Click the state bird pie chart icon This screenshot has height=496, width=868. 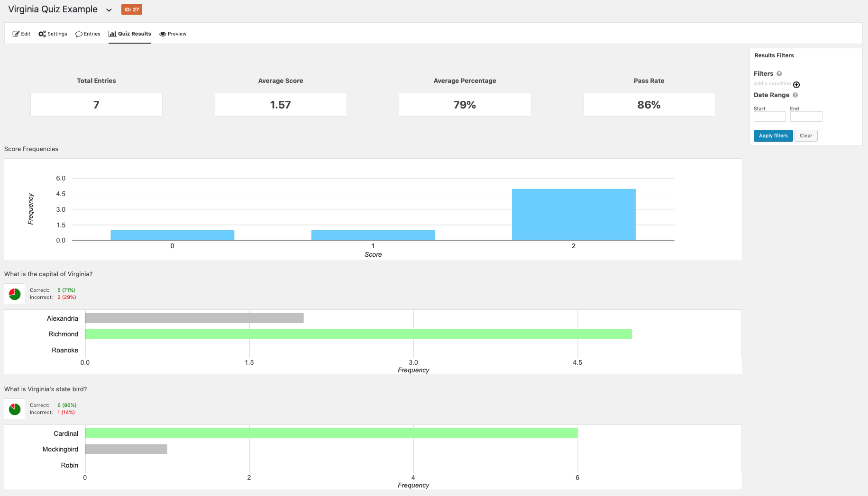click(15, 409)
